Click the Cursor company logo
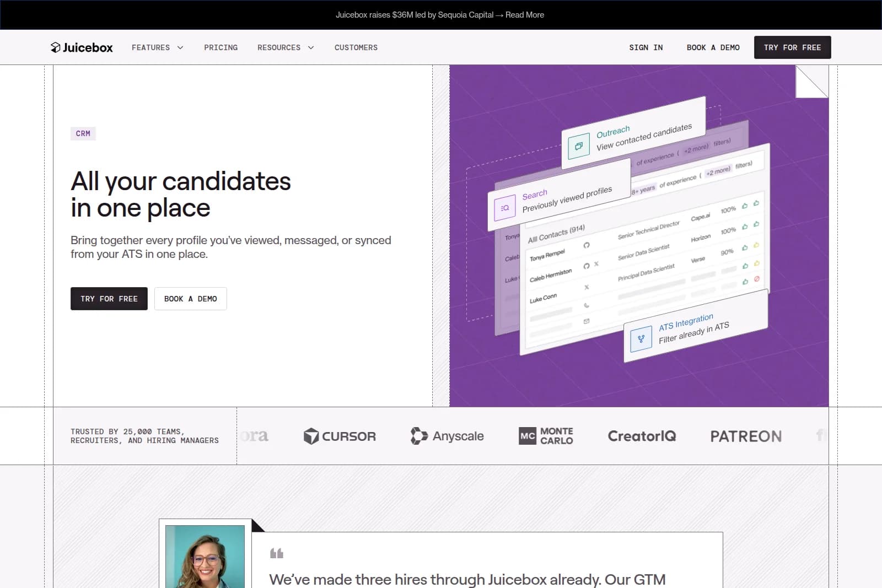 click(x=340, y=436)
